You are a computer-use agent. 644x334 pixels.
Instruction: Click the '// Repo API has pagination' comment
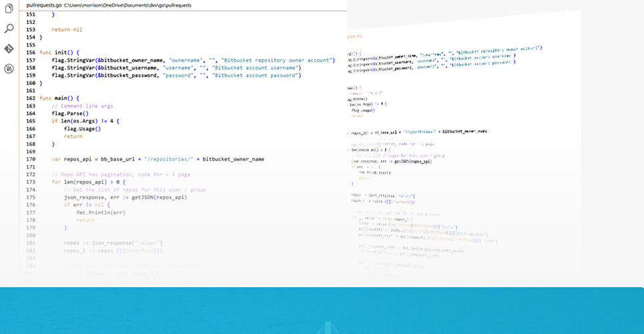tap(120, 174)
